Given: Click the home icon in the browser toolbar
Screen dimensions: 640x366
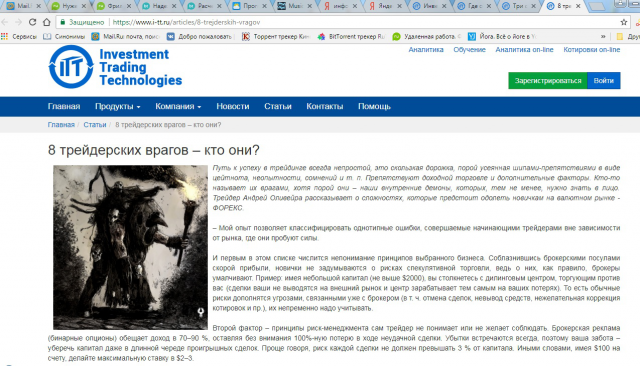Looking at the screenshot, I should [47, 22].
